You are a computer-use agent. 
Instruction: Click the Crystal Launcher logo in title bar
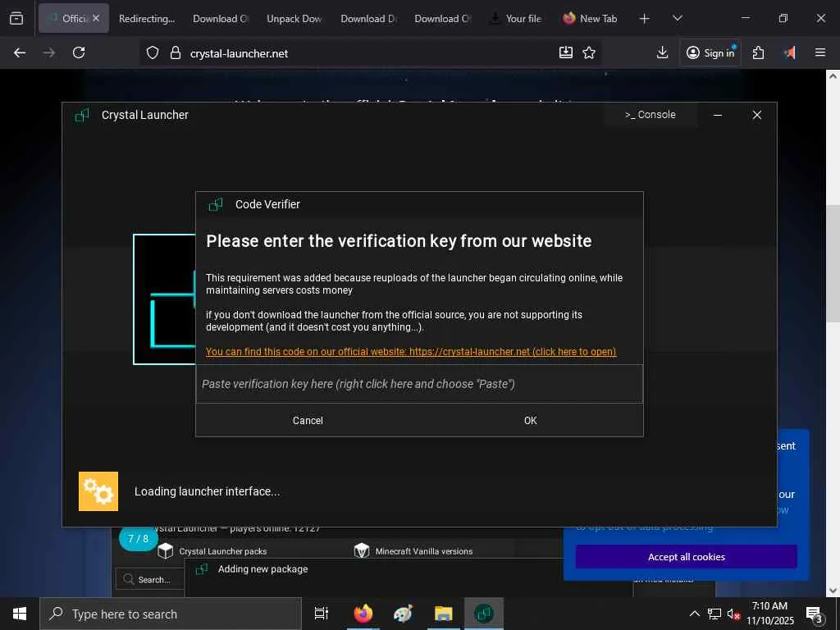(x=83, y=115)
